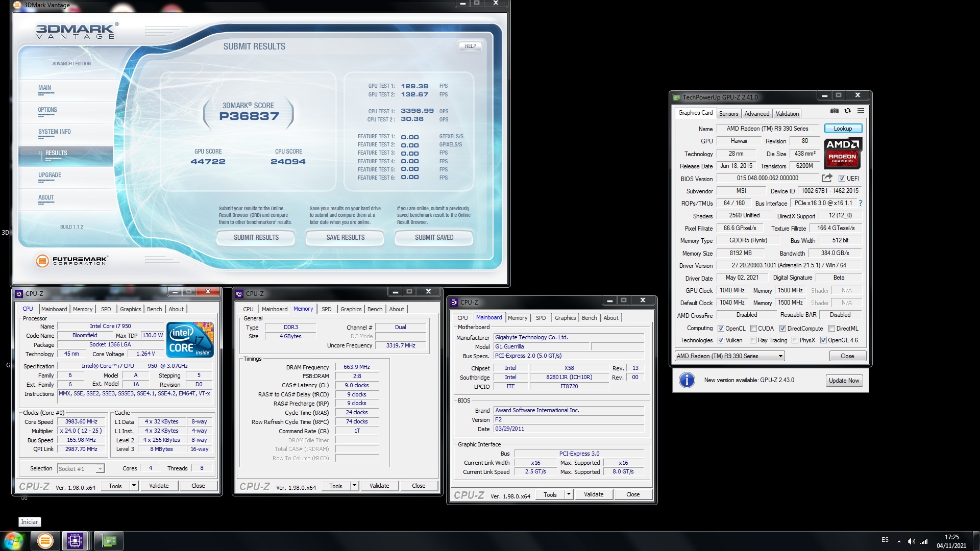The width and height of the screenshot is (980, 551).
Task: Click the 3DMark Vantage logo
Action: pos(77,31)
